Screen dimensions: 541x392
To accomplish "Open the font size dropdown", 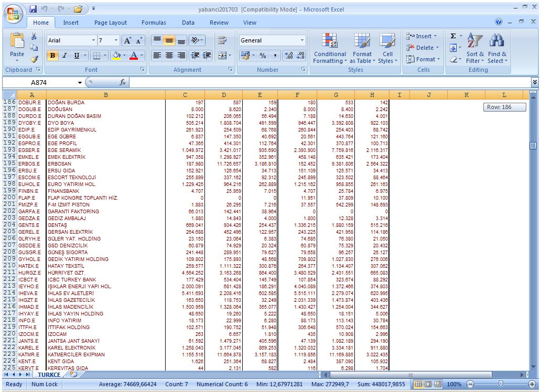I will (x=116, y=40).
